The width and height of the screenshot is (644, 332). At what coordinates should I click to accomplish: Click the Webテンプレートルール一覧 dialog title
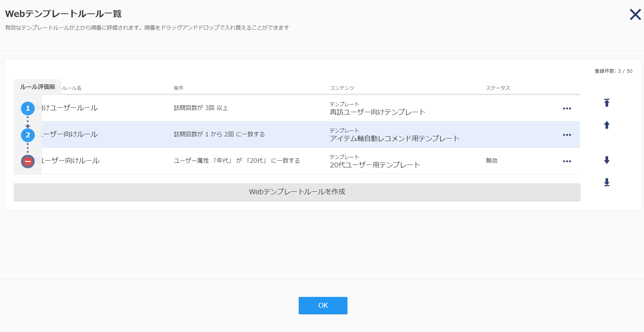[63, 14]
